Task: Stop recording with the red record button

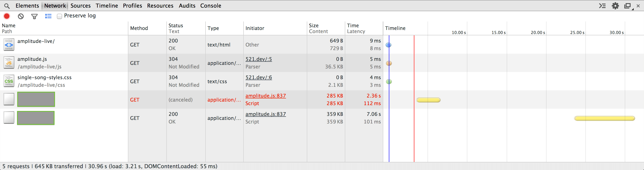Action: [x=7, y=16]
